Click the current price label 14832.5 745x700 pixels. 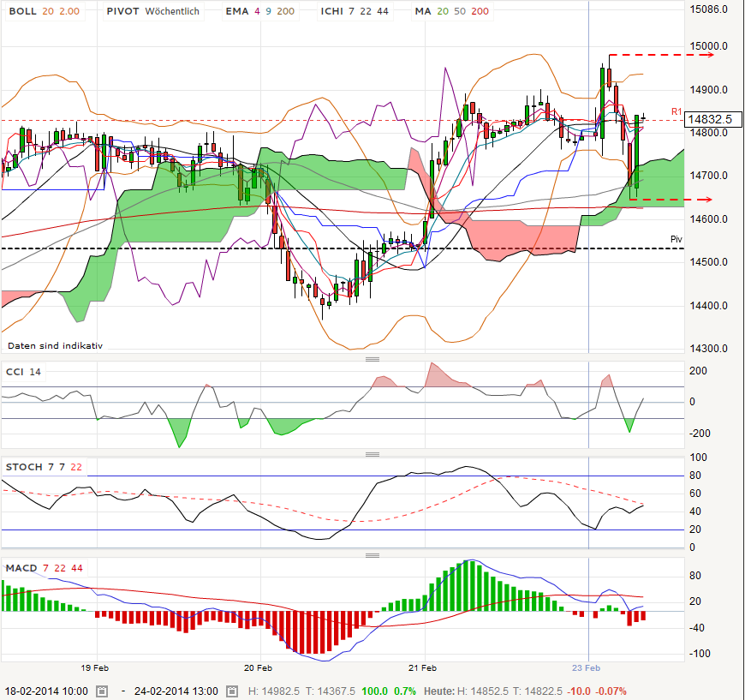[712, 119]
